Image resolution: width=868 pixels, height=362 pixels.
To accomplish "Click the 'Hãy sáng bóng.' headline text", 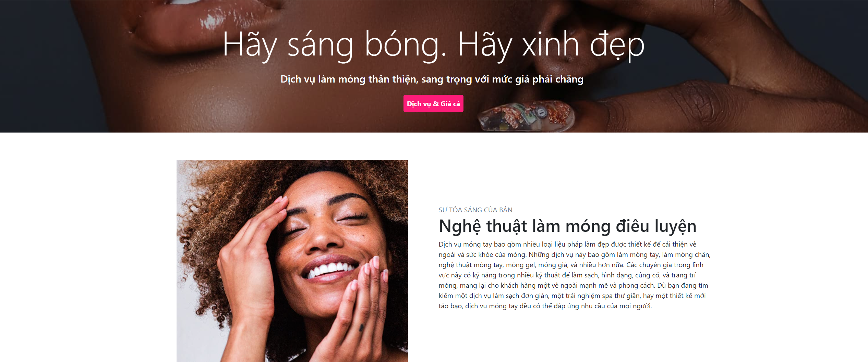I will [x=335, y=45].
